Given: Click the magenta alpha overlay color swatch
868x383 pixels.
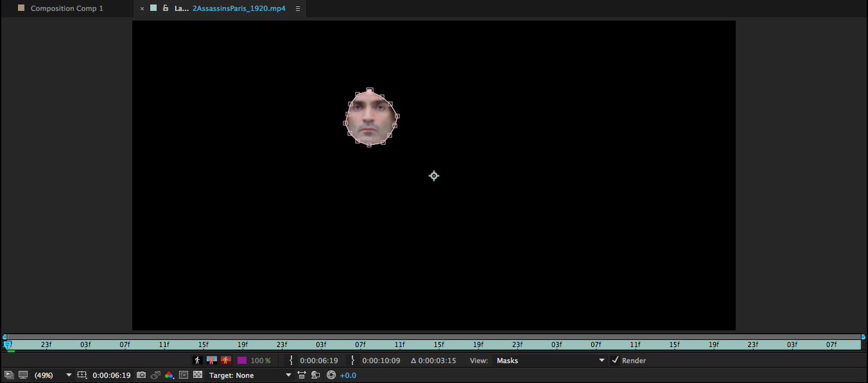Looking at the screenshot, I should [241, 361].
